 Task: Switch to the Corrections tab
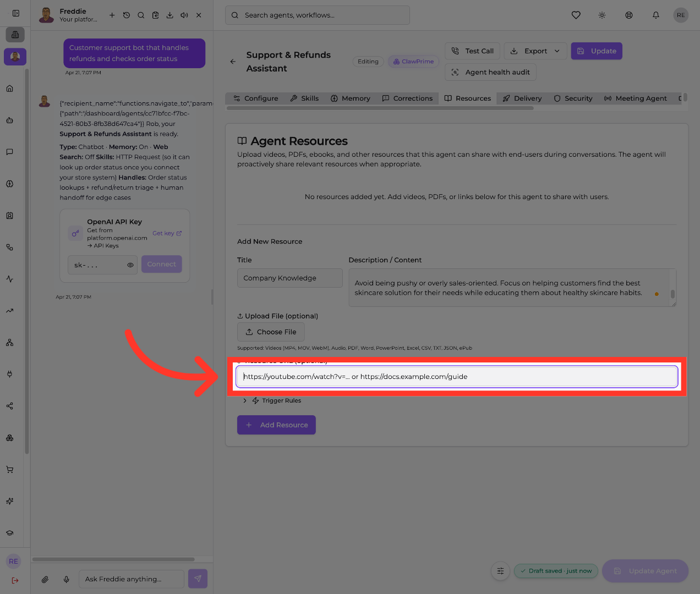(408, 98)
